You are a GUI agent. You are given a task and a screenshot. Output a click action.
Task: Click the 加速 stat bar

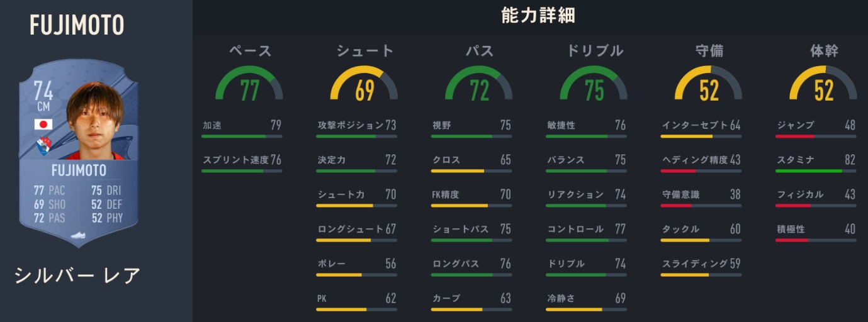point(242,136)
